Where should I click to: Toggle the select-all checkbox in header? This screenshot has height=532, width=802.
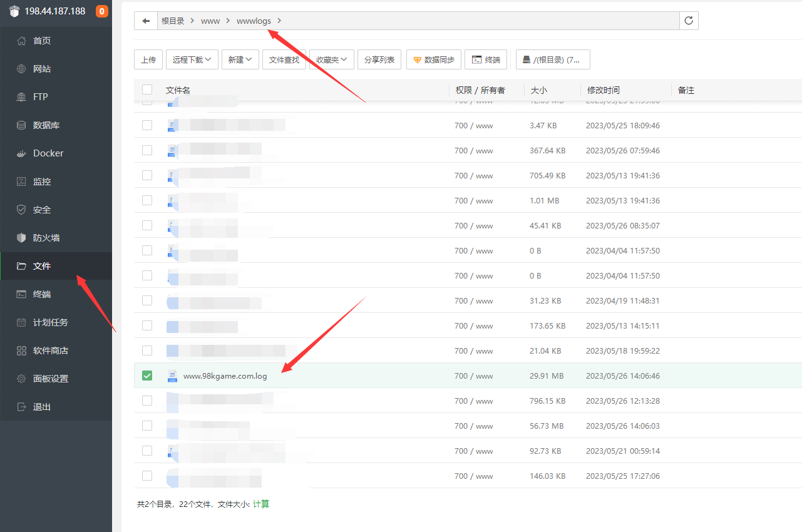coord(147,90)
